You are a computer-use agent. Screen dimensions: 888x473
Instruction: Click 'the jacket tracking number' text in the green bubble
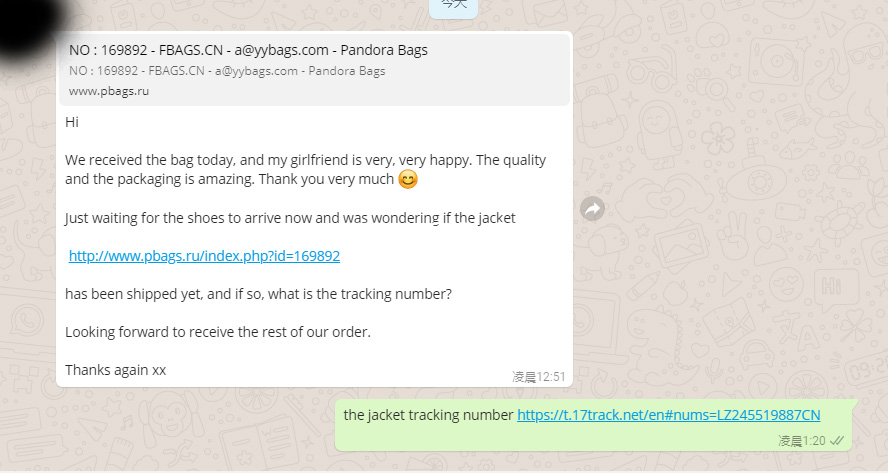tap(428, 415)
